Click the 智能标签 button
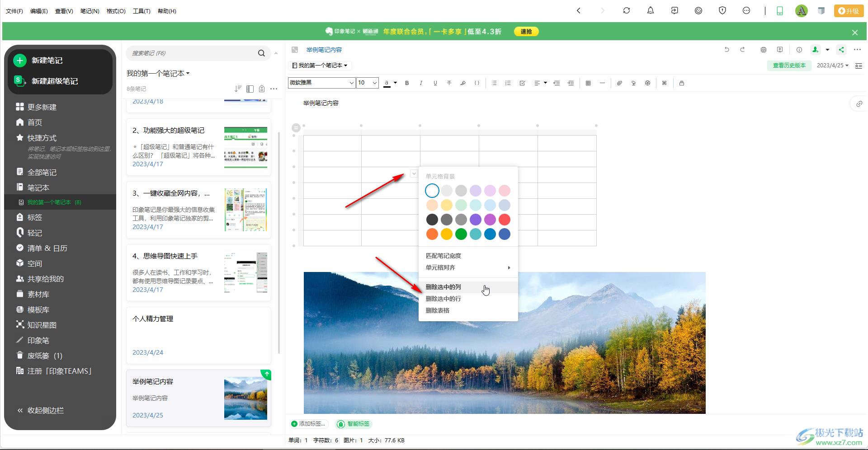Viewport: 868px width, 450px height. (x=354, y=424)
